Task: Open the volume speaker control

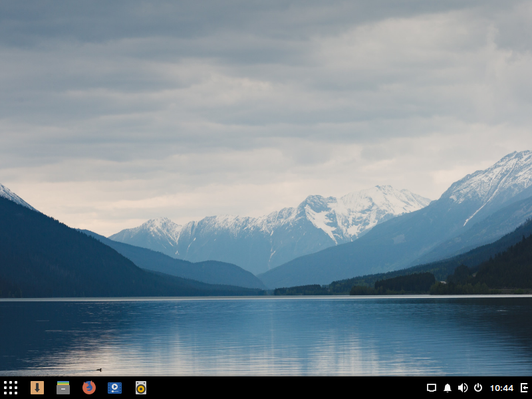Action: [x=463, y=388]
